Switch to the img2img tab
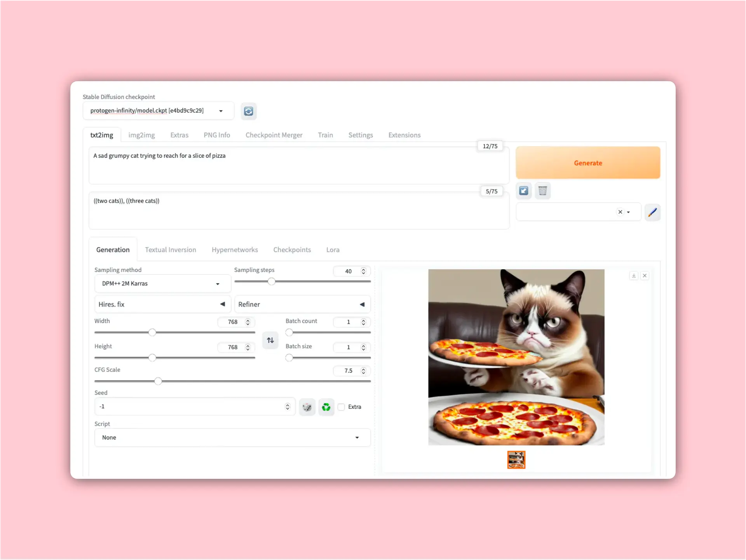 [x=141, y=135]
